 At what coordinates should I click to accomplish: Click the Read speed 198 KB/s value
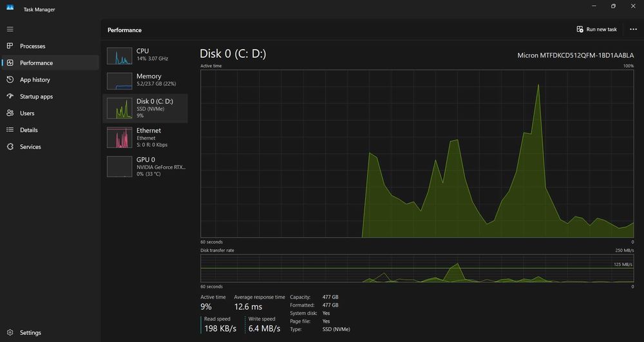[220, 328]
